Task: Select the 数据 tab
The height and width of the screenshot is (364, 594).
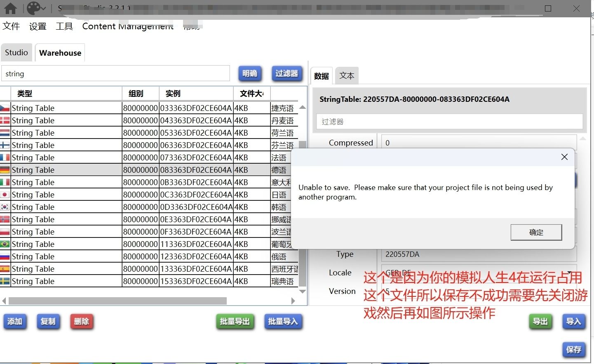Action: (x=321, y=76)
